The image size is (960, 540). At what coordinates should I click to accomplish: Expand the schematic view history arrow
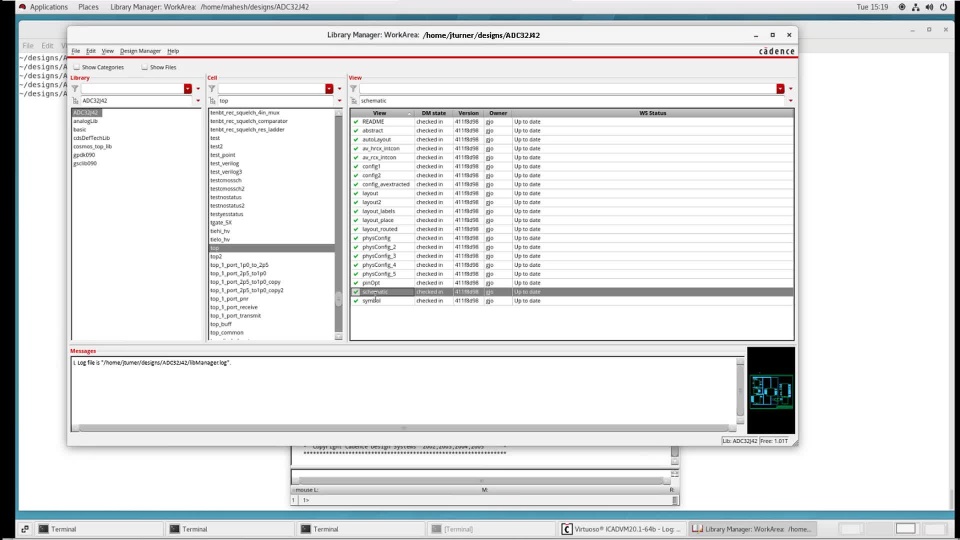791,100
